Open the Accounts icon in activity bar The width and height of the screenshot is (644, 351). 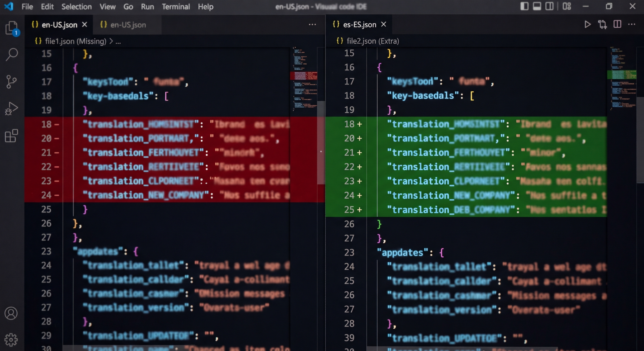tap(11, 313)
